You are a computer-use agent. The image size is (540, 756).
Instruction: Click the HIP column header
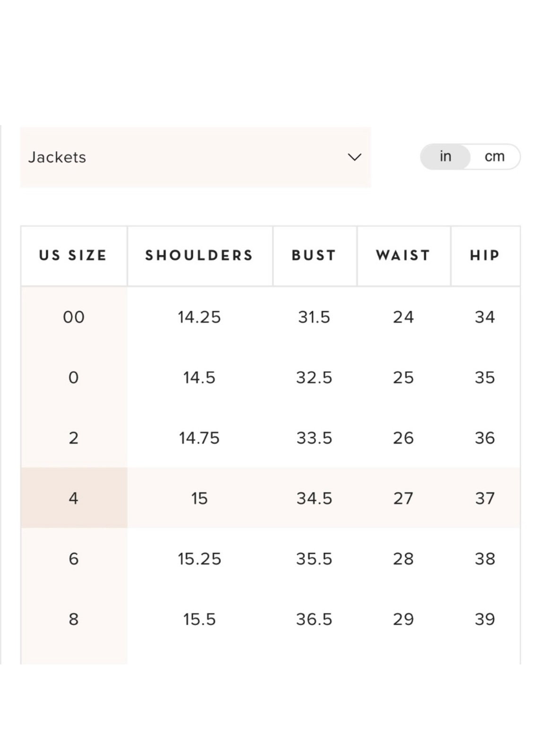(x=485, y=256)
